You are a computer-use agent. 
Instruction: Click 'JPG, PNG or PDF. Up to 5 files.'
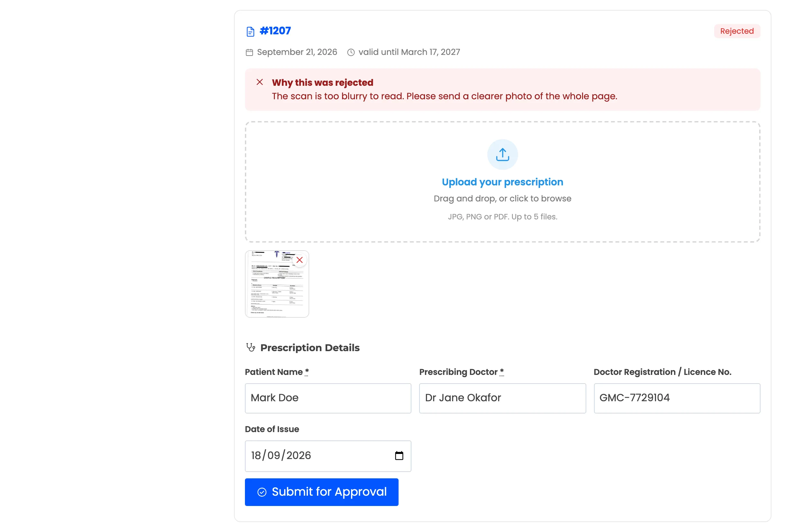[x=502, y=217]
